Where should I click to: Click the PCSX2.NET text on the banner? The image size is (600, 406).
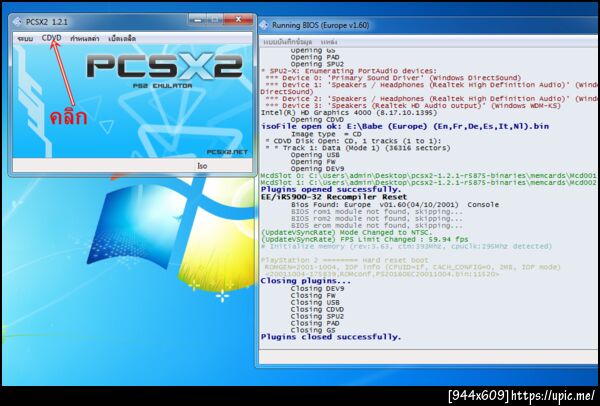pos(227,152)
